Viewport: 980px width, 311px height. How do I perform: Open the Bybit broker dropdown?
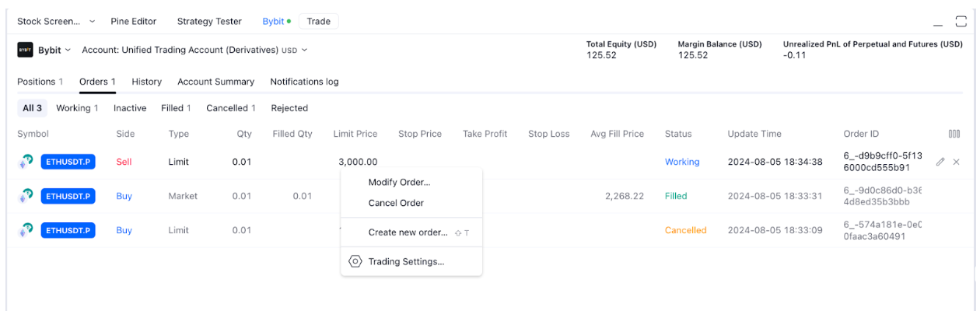[x=54, y=50]
